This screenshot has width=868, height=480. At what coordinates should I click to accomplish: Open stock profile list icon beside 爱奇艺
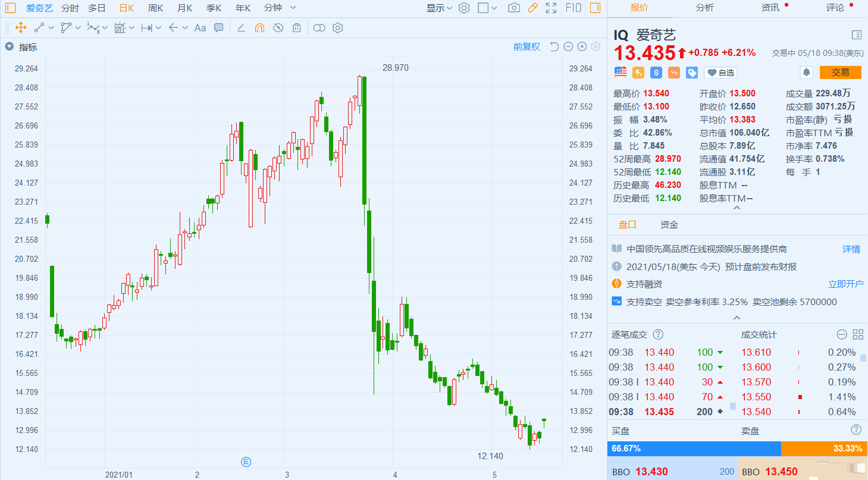pyautogui.click(x=857, y=35)
